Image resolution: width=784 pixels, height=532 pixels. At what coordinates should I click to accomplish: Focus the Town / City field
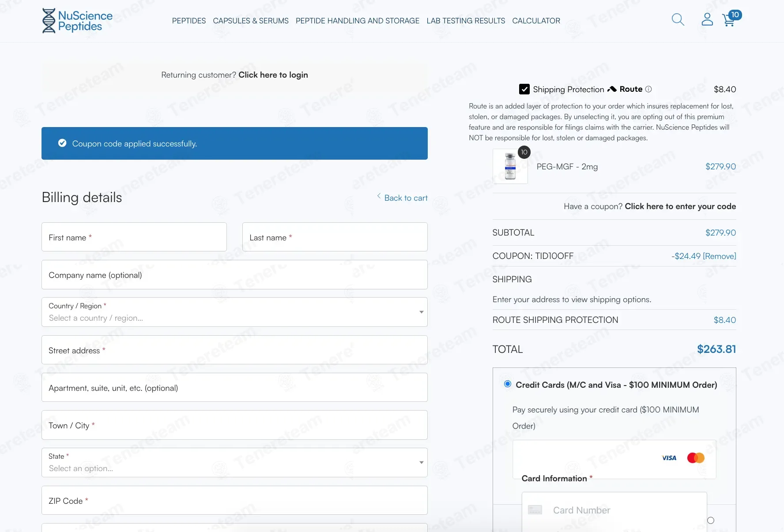tap(234, 425)
